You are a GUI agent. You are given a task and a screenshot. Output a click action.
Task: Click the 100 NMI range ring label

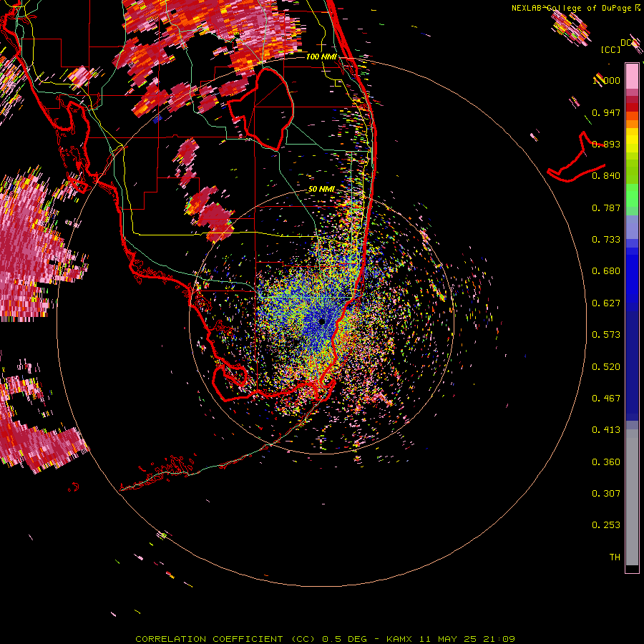pos(321,57)
